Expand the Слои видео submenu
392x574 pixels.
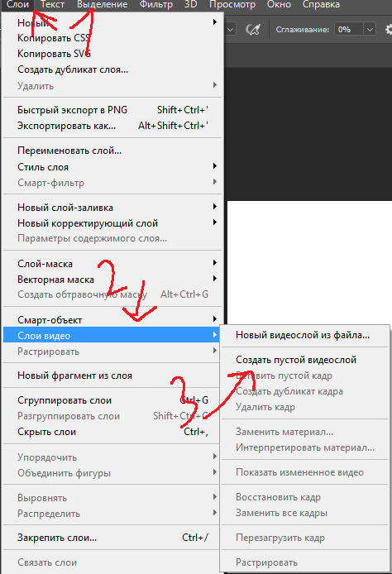[x=112, y=336]
